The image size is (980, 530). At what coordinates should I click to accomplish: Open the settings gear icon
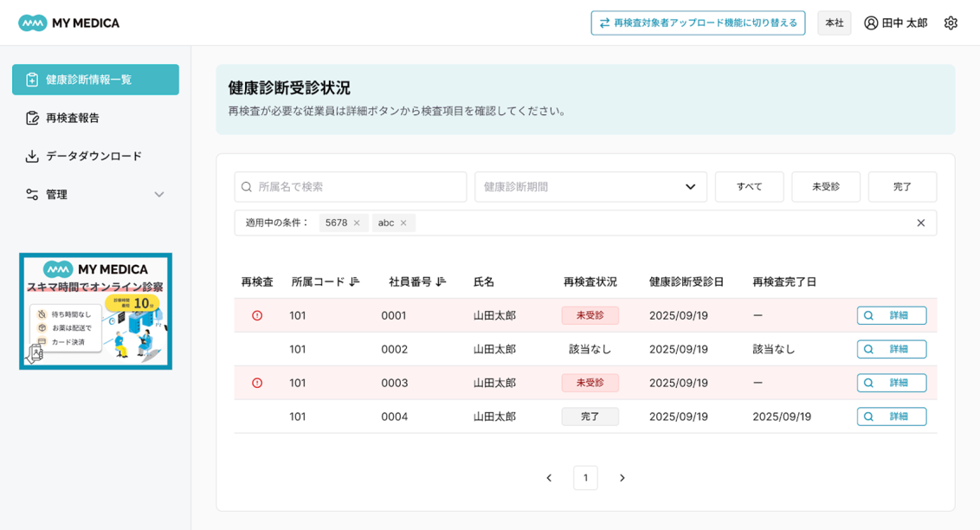click(951, 23)
